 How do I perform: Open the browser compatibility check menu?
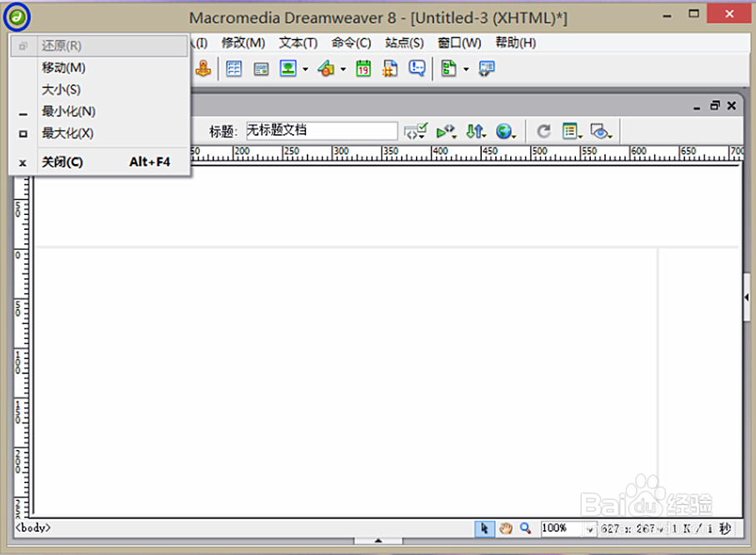click(x=446, y=131)
